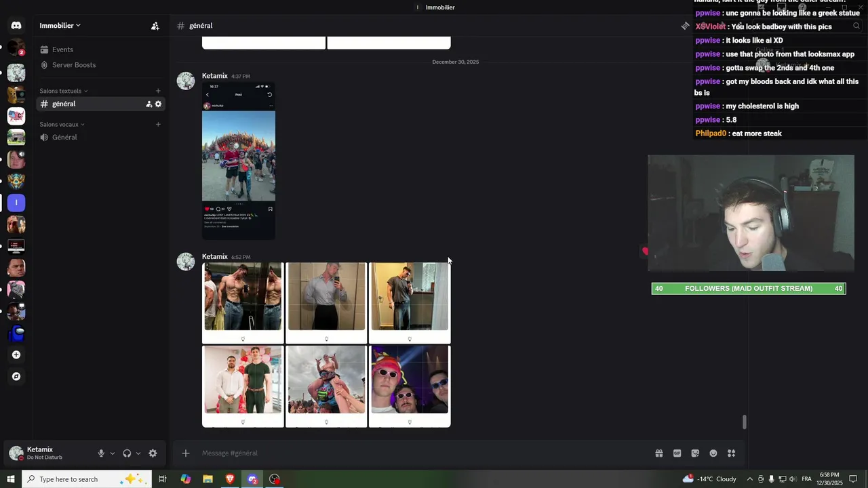Screen dimensions: 868x488
Task: Open Copilot from taskbar
Action: (186, 479)
